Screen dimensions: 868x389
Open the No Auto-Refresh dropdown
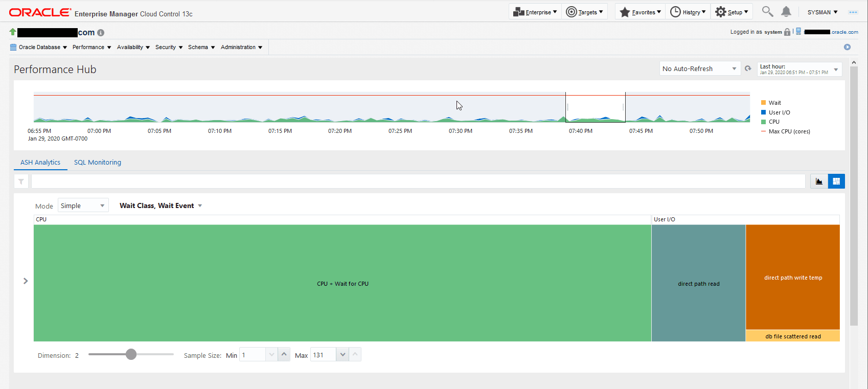coord(700,68)
